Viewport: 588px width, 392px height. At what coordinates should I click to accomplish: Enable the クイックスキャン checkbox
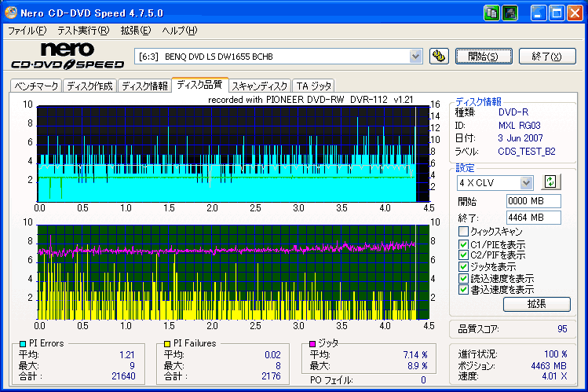463,232
